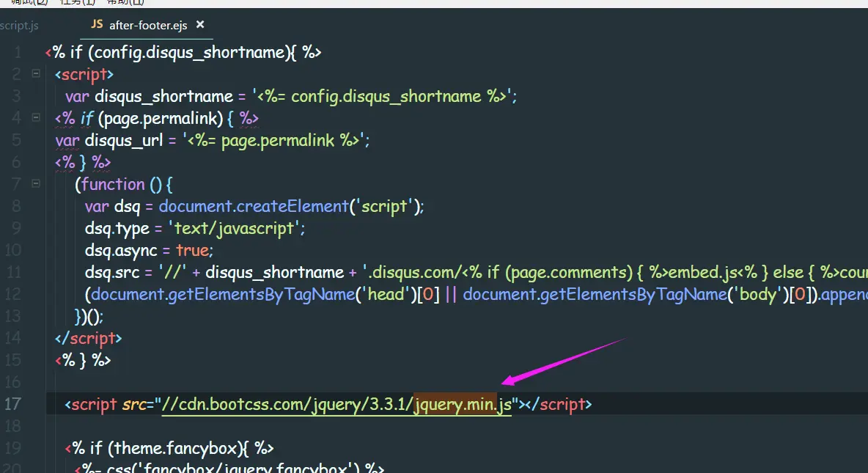Click line number 1 in the gutter
Screen dimensions: 868x473
pos(17,52)
